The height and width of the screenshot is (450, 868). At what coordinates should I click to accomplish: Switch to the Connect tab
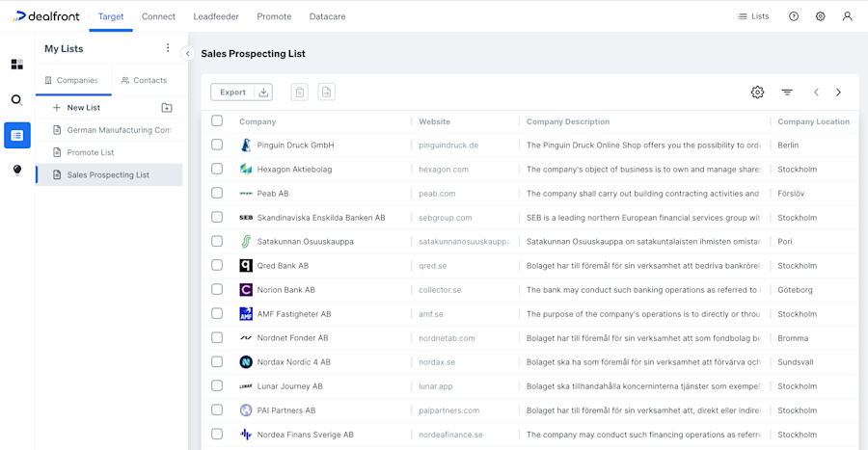(x=158, y=16)
